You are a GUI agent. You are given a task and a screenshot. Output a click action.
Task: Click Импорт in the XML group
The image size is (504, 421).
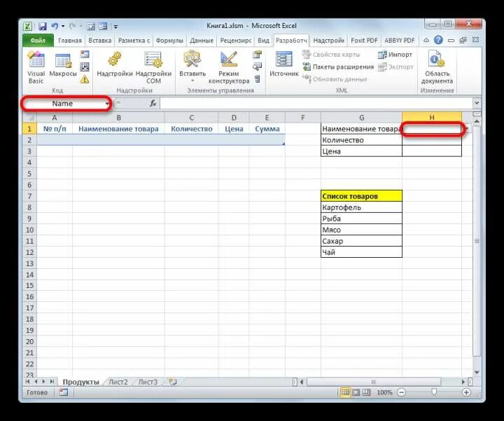point(395,55)
